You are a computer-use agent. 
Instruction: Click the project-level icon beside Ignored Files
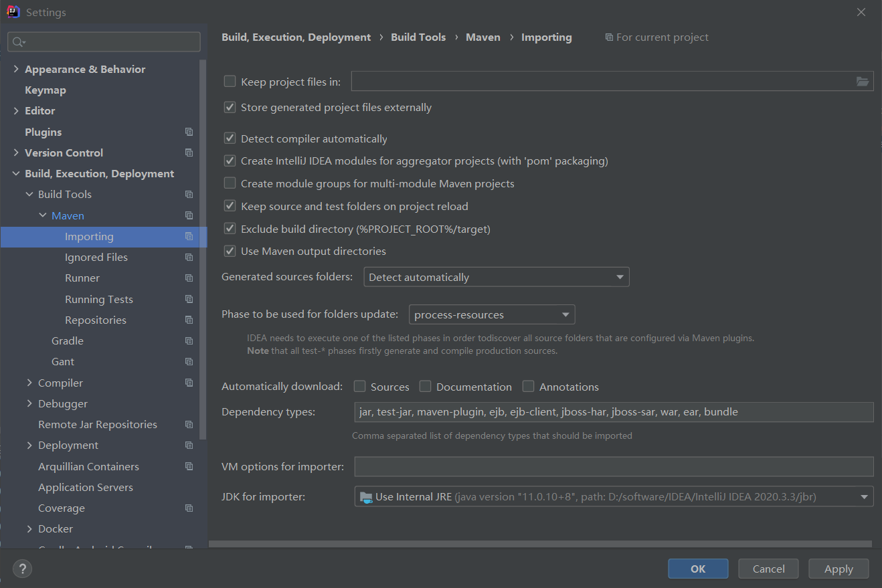click(189, 257)
